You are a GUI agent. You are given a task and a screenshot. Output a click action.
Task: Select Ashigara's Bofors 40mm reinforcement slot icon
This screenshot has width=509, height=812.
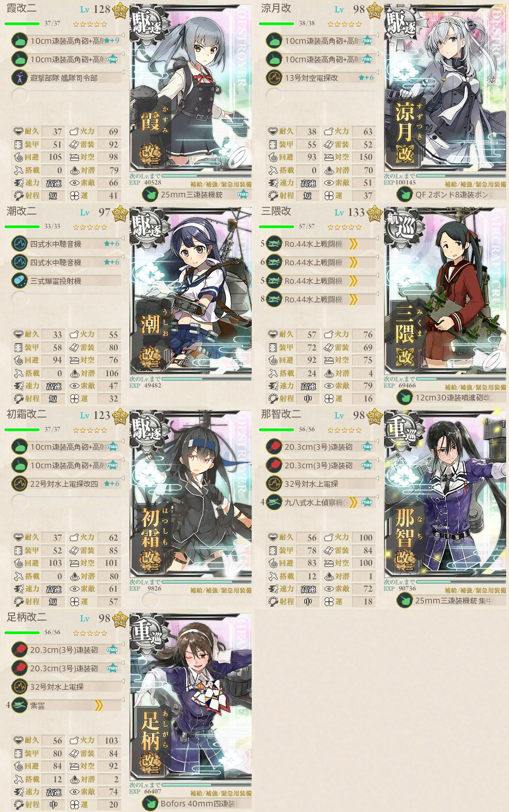click(x=150, y=804)
